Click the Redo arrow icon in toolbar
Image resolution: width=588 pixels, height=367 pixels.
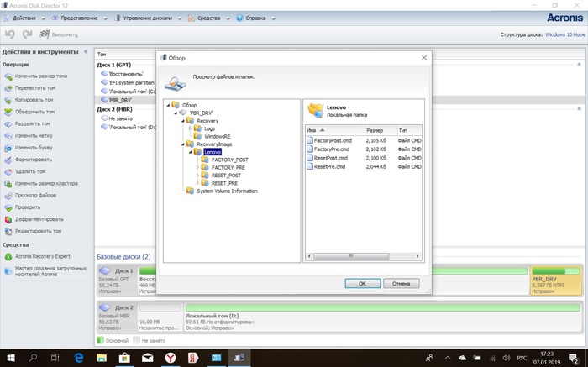(x=27, y=34)
